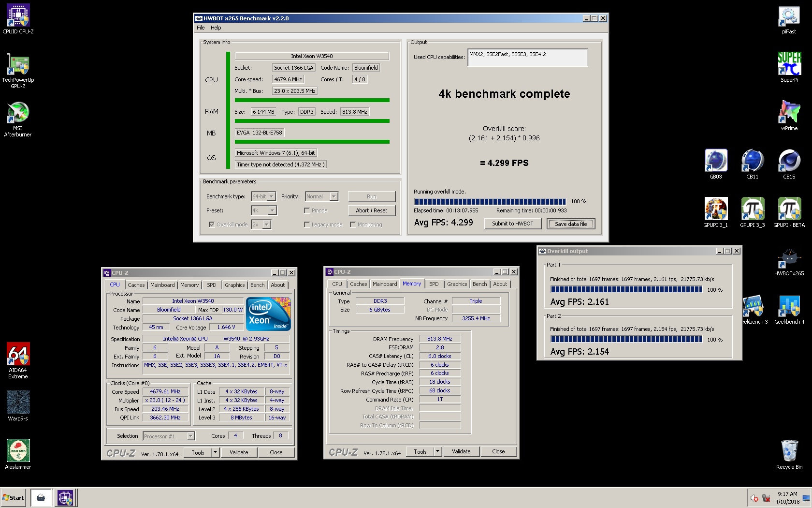Viewport: 812px width, 508px height.
Task: Open the HWBOTx265 desktop icon
Action: 789,262
